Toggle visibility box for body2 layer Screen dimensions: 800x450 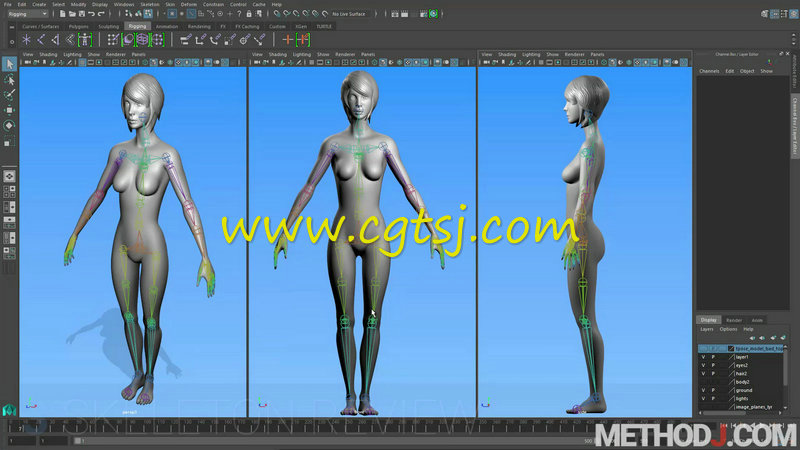click(x=703, y=382)
